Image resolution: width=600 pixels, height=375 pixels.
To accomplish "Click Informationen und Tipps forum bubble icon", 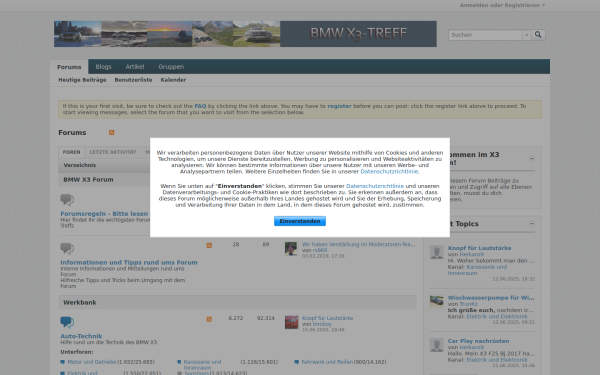I will point(67,249).
